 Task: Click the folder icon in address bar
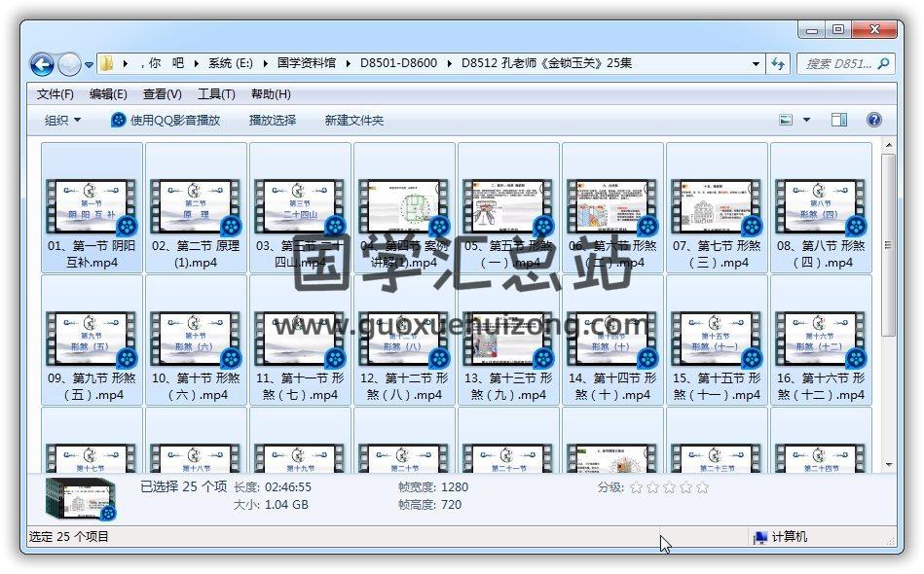[x=107, y=63]
